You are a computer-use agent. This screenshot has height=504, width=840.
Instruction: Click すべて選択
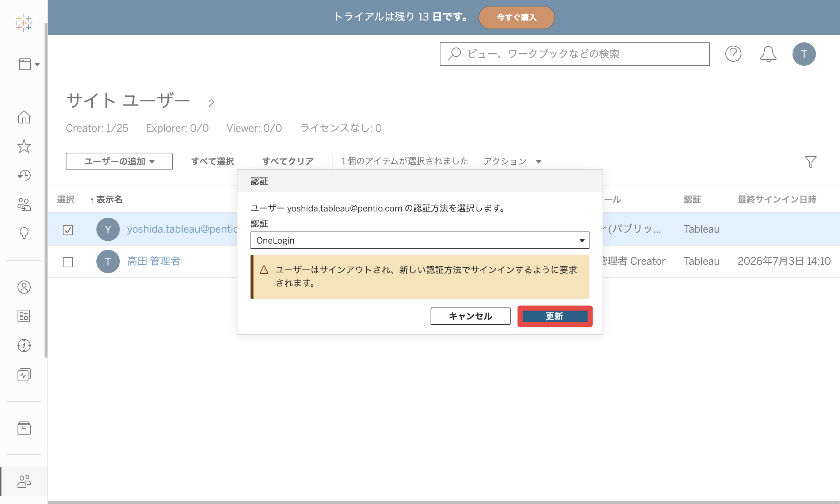[x=213, y=161]
